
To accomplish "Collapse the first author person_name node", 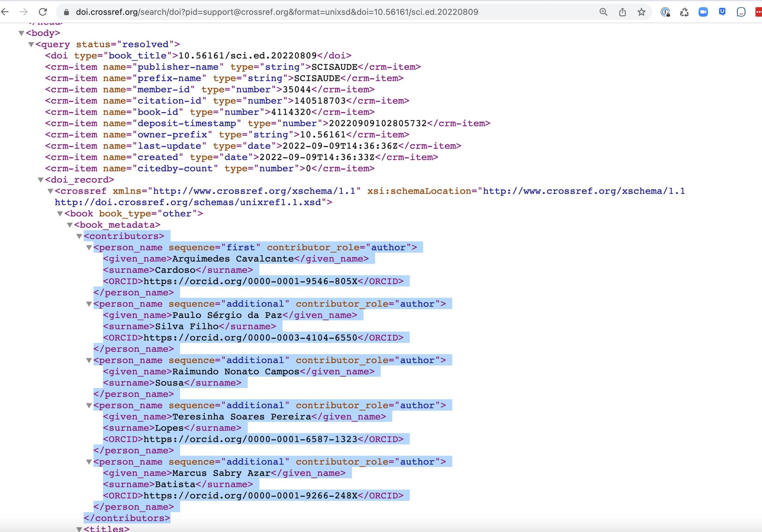I will (89, 248).
